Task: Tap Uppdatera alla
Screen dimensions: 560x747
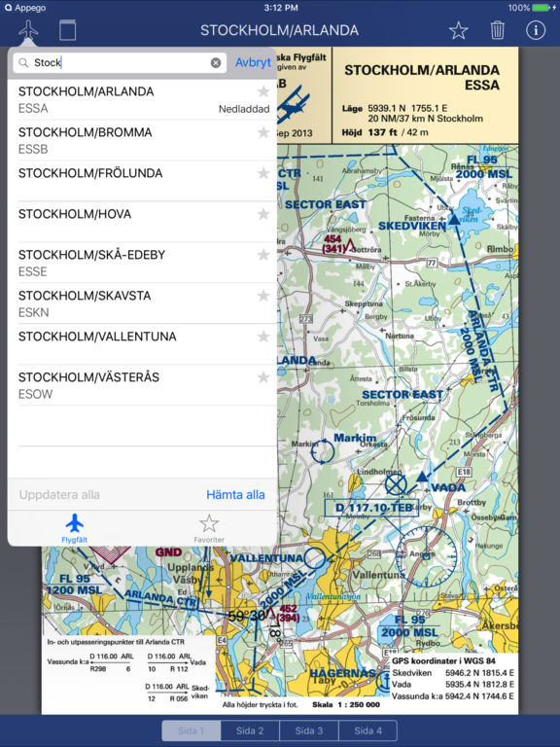Action: point(59,495)
